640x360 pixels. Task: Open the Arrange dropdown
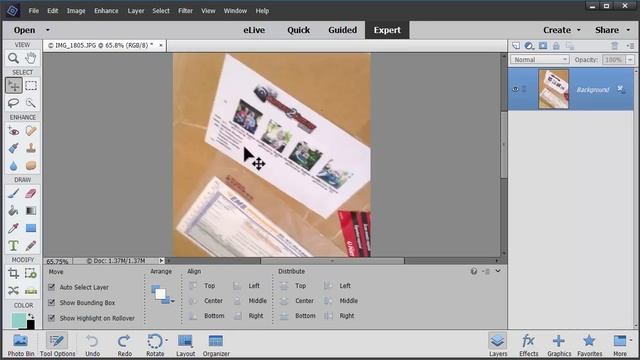tap(162, 294)
